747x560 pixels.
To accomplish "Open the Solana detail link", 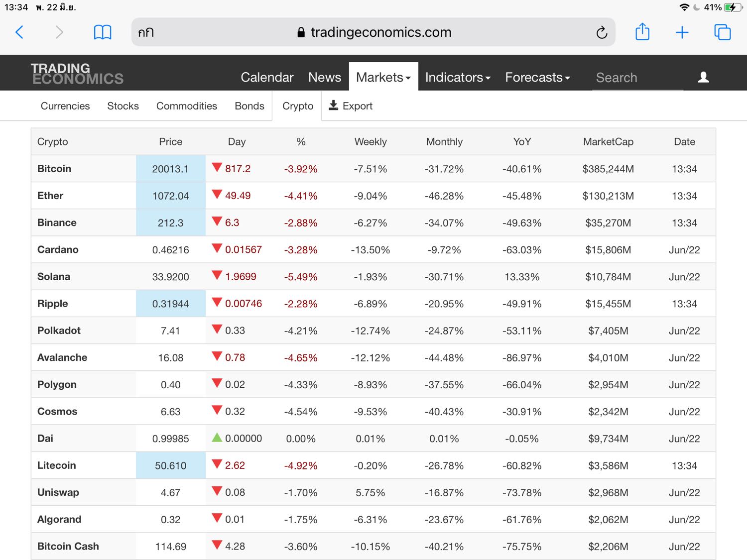I will point(54,276).
